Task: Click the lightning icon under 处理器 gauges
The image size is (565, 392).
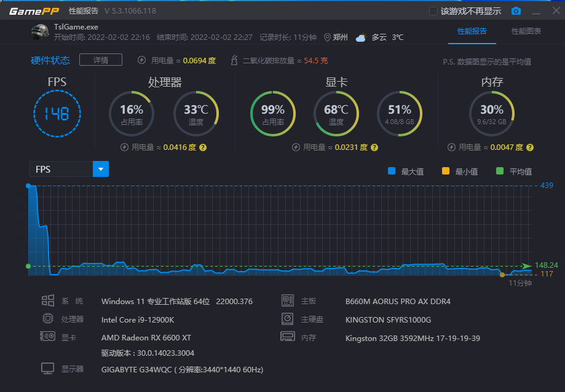Action: pos(124,147)
